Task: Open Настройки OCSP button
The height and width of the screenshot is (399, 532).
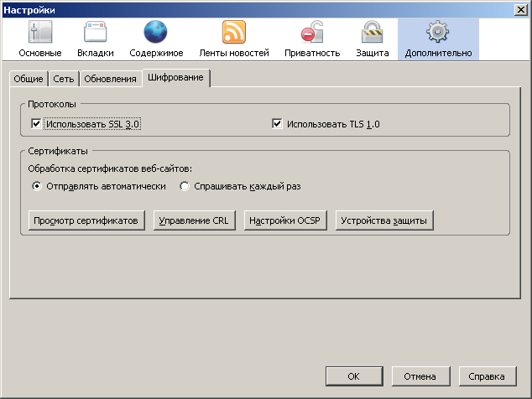Action: pos(285,220)
